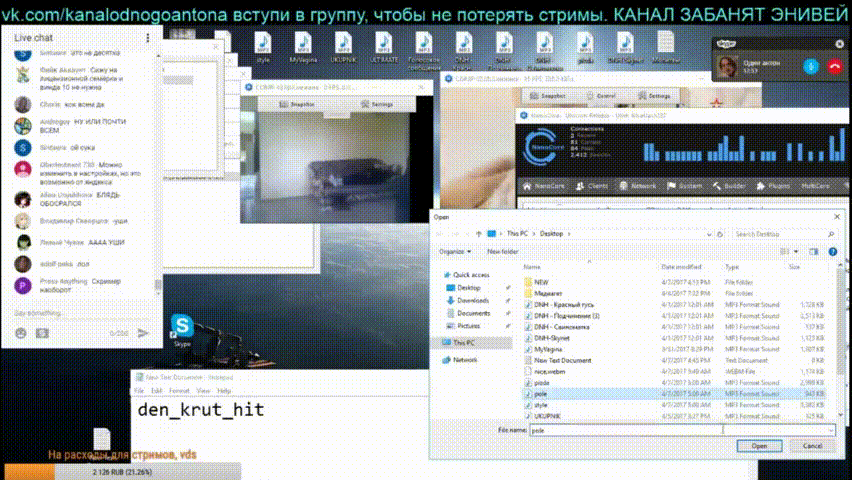Open the View menu in Notepad
This screenshot has height=480, width=852.
203,391
